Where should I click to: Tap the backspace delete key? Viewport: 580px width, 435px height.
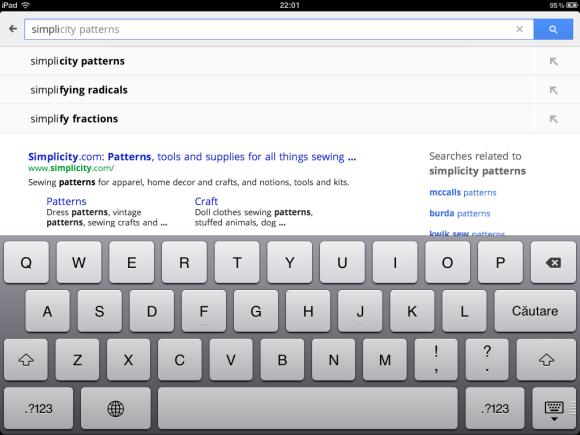tap(553, 263)
